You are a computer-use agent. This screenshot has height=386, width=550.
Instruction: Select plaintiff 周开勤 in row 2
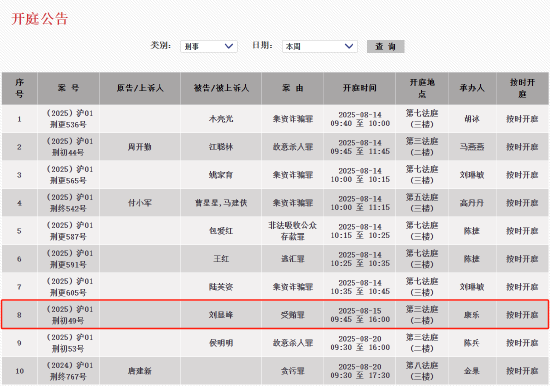pos(140,147)
